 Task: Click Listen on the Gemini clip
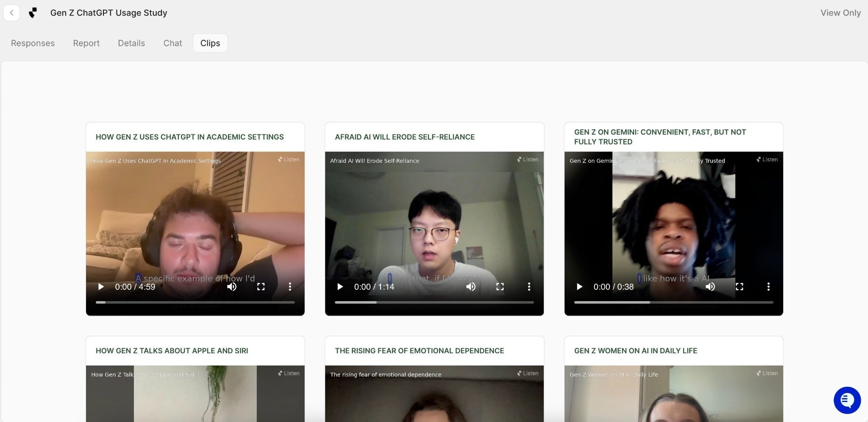click(x=767, y=159)
